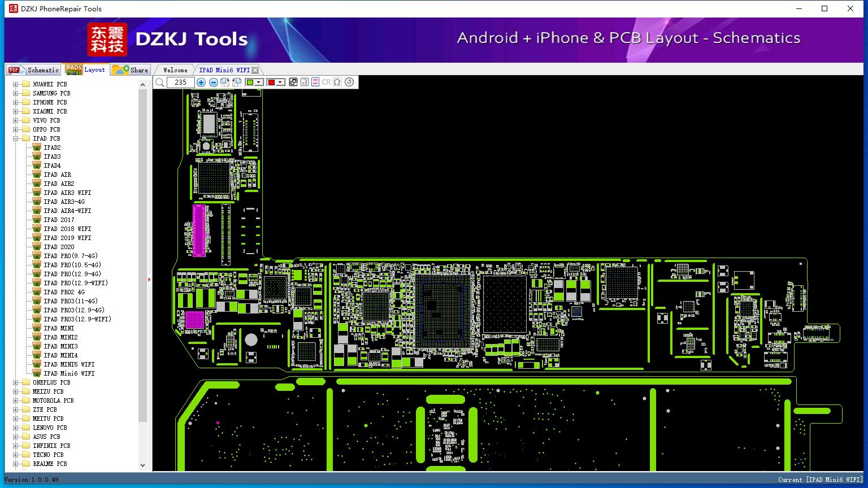This screenshot has height=488, width=868.
Task: Expand the ONEPLUS PCB folder
Action: (x=16, y=382)
